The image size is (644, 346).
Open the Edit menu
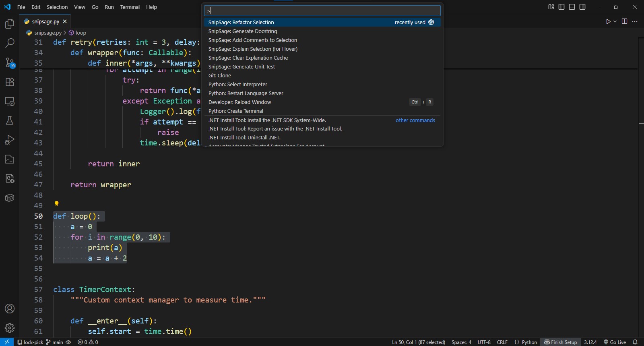click(x=36, y=7)
